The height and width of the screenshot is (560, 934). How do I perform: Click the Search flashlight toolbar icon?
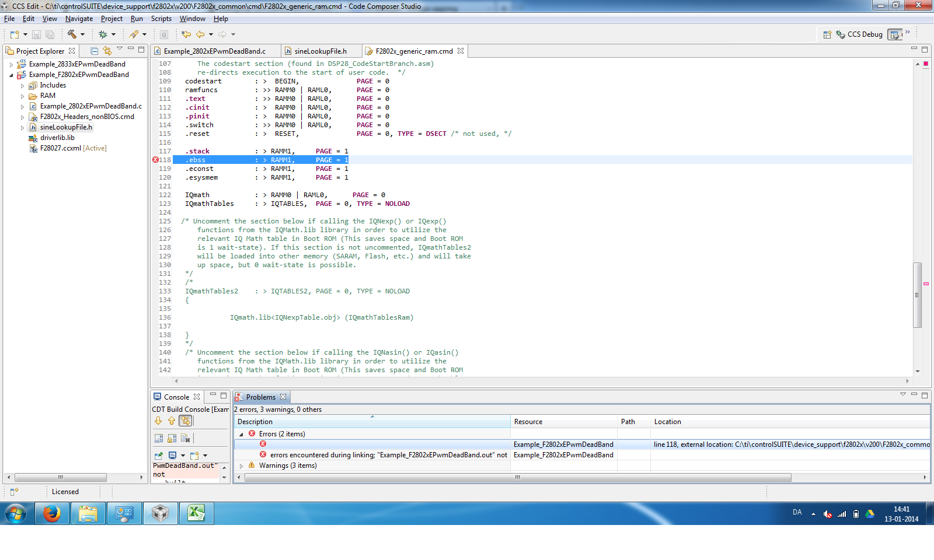(x=134, y=34)
